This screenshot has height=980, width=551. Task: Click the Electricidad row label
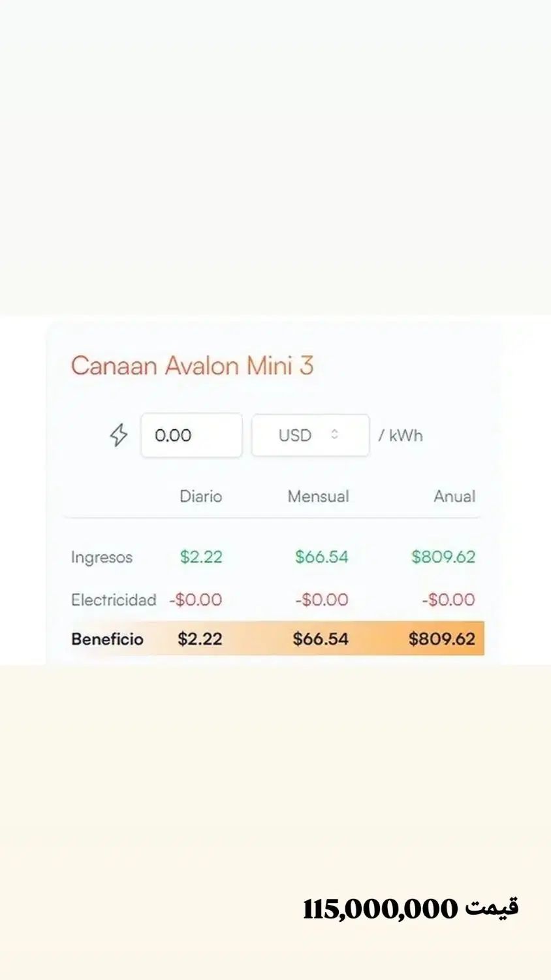coord(114,600)
